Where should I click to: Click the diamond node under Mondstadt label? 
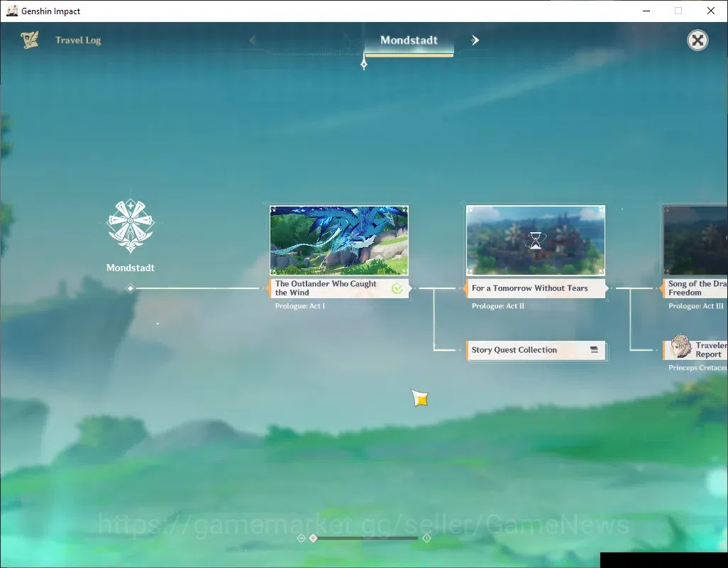click(131, 288)
